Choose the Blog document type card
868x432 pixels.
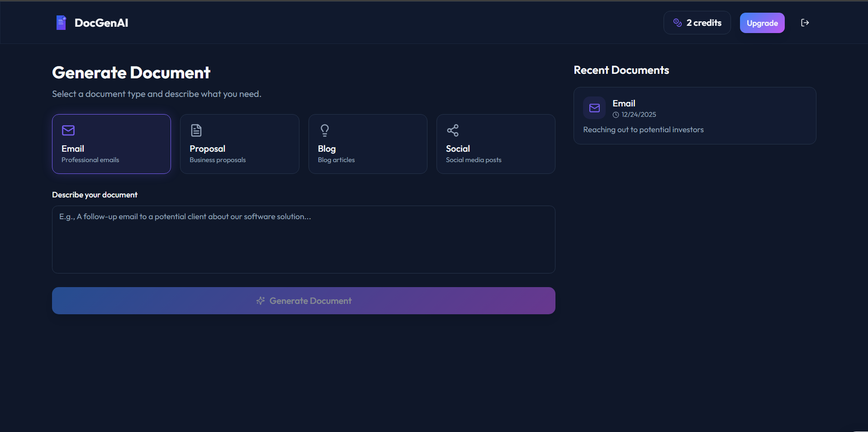[367, 144]
